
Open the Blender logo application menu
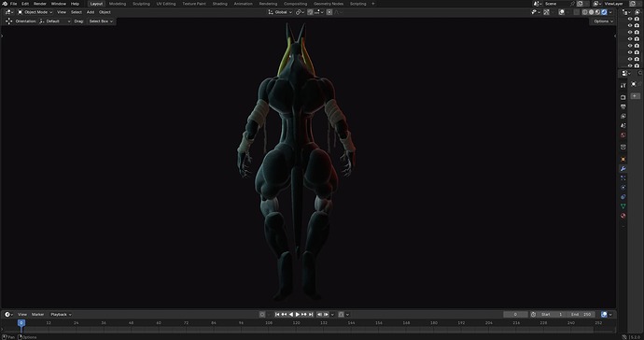5,4
